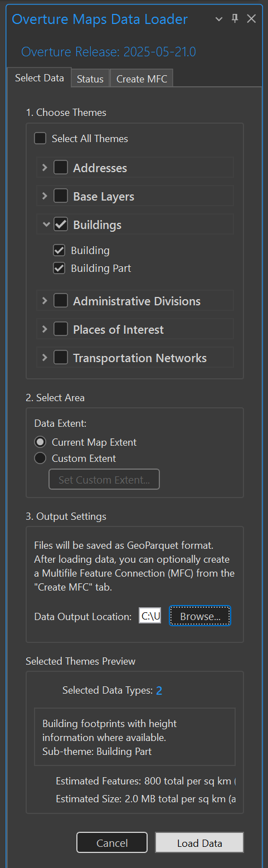Expand the Places of Interest group
The image size is (268, 868).
[45, 329]
